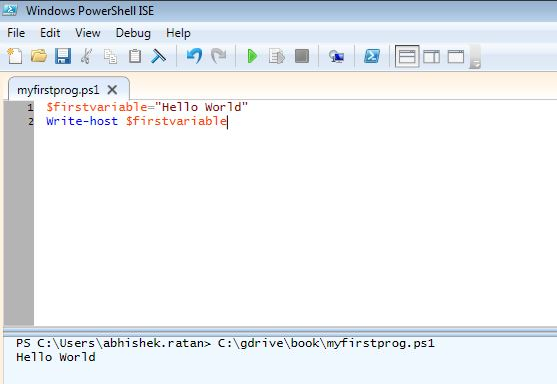
Task: Paste from clipboard using Paste icon
Action: (135, 56)
